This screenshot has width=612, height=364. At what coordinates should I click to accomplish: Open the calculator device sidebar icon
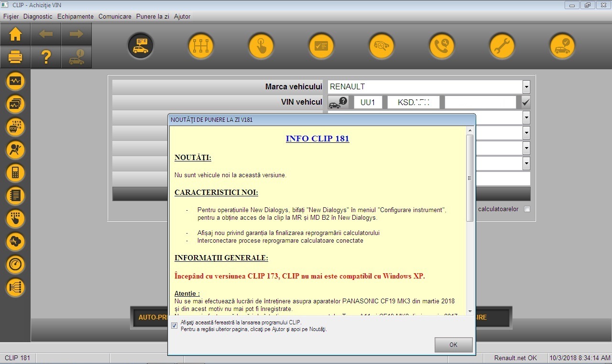coord(15,173)
